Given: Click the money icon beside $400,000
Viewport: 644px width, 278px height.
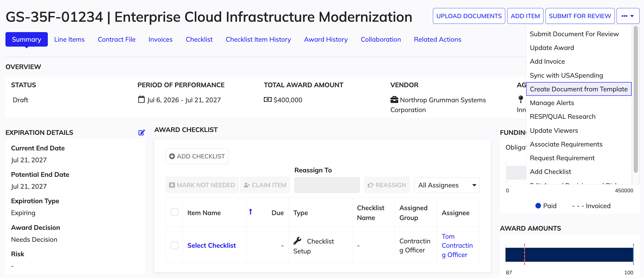Looking at the screenshot, I should tap(268, 100).
